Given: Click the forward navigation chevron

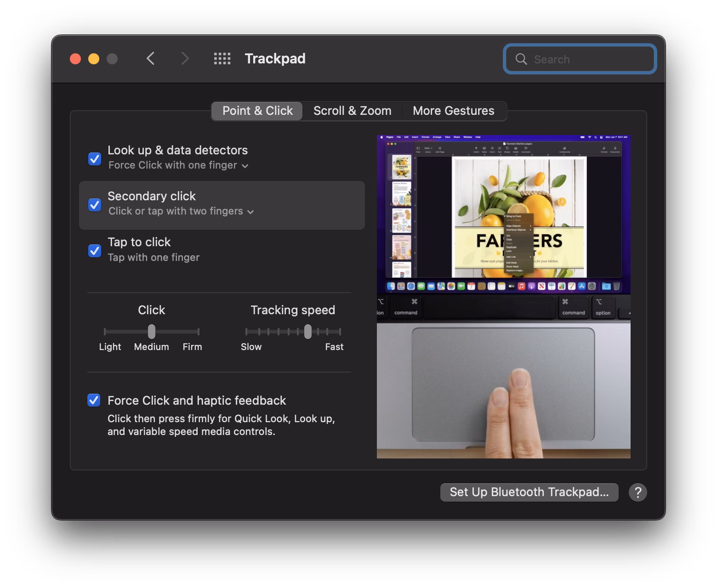Looking at the screenshot, I should [x=185, y=59].
